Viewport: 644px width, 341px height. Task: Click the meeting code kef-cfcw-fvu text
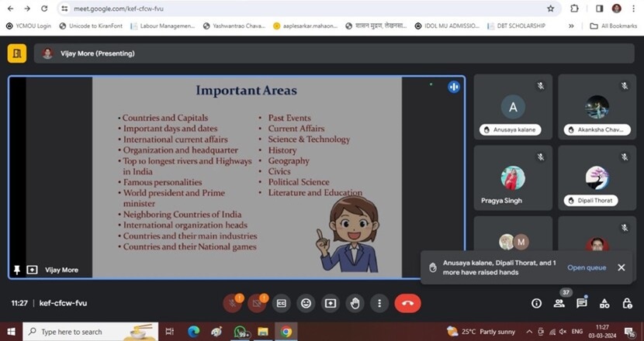tap(63, 303)
